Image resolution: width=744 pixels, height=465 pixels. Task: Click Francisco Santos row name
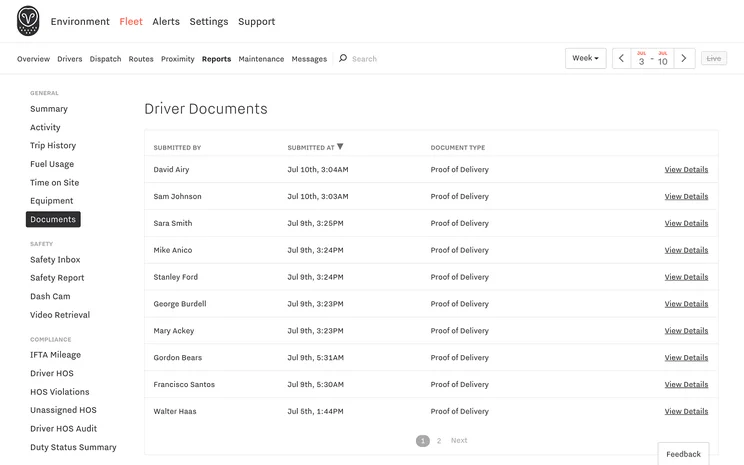[x=184, y=384]
